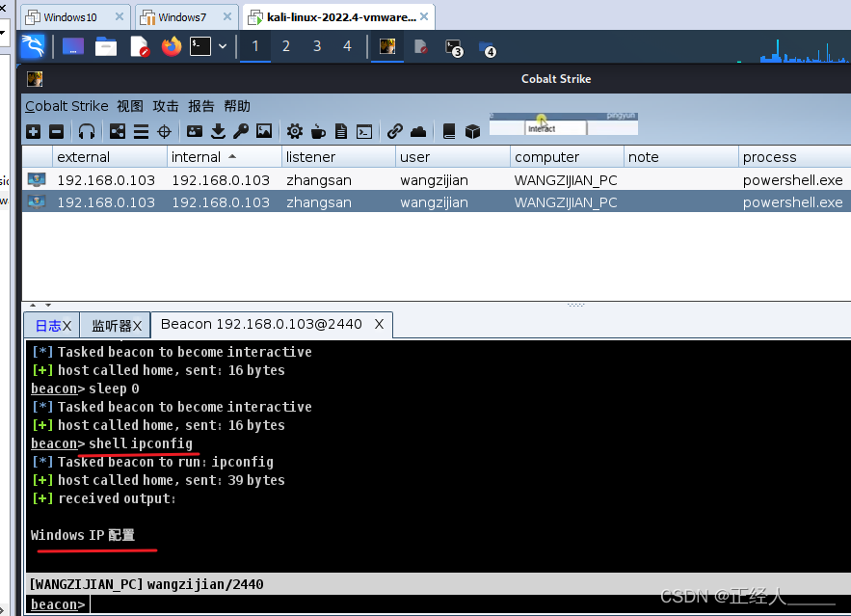Screen dimensions: 851x616
Task: Click taskbar folder icon with badge 4
Action: [x=488, y=49]
